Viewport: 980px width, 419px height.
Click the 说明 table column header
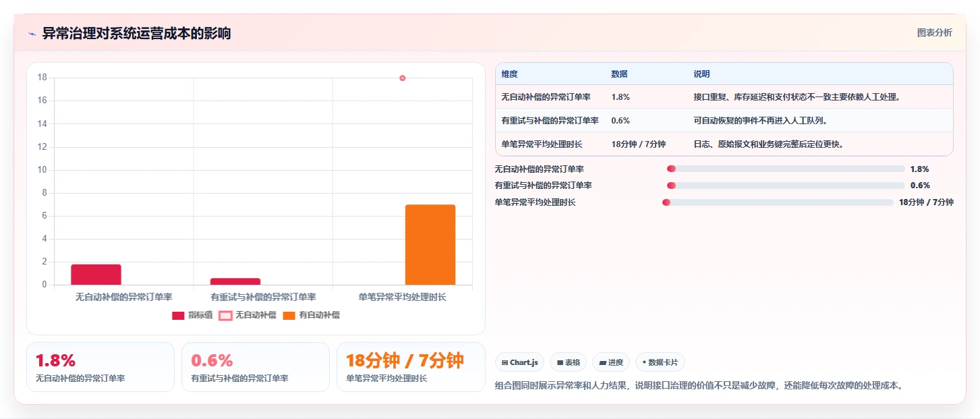pyautogui.click(x=701, y=74)
